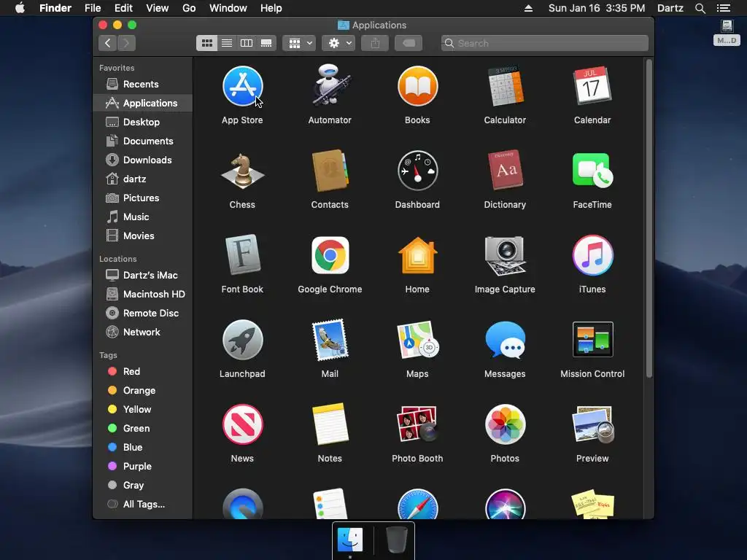Select the Maps app icon

(x=418, y=340)
